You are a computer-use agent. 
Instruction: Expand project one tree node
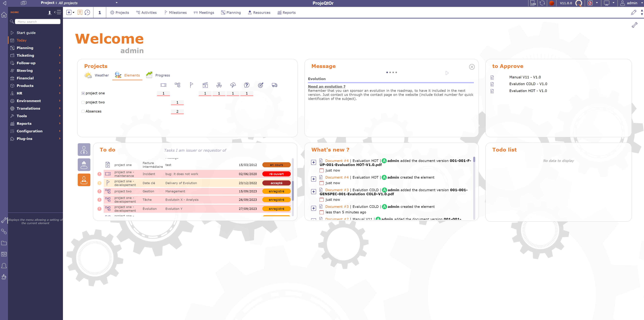(83, 93)
